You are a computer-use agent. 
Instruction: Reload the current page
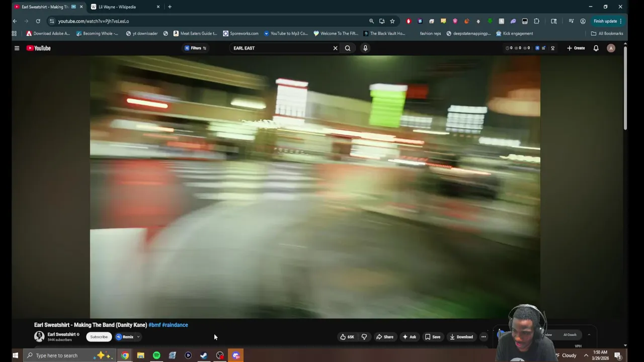[x=38, y=21]
